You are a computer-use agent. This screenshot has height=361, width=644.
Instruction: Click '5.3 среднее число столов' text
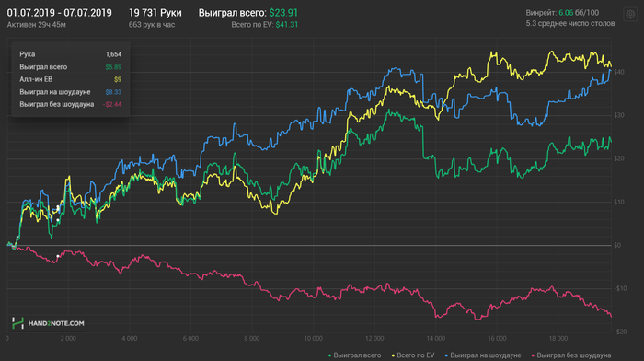tap(570, 23)
